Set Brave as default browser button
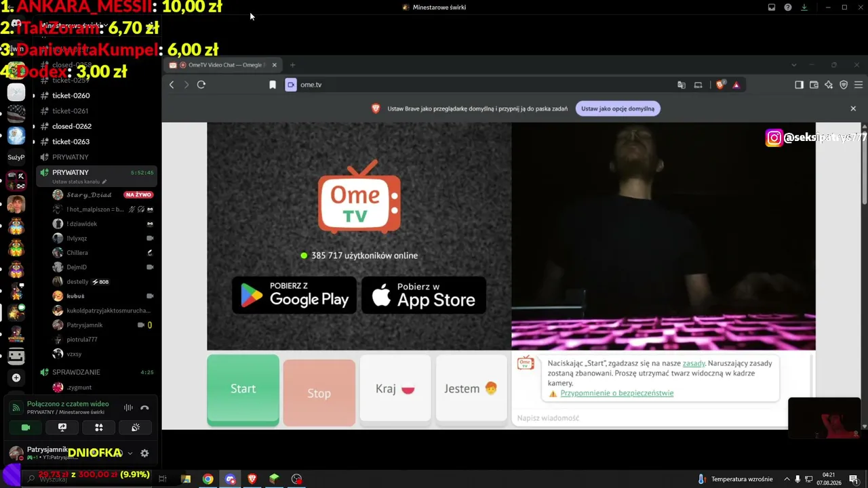Screen dimensions: 868x488 [617, 108]
